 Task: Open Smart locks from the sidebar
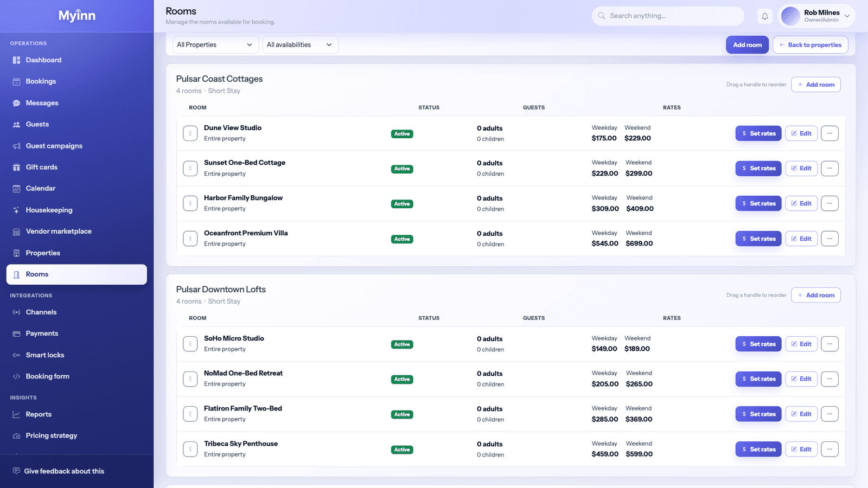click(76, 355)
